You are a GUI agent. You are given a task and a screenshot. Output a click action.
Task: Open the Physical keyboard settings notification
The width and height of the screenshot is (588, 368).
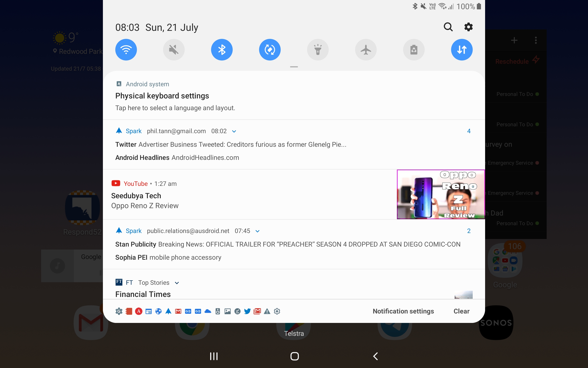click(294, 96)
